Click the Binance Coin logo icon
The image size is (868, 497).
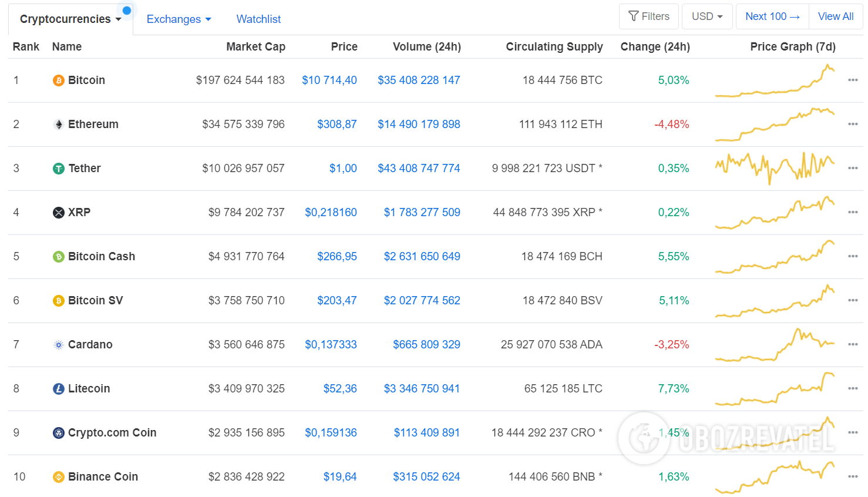(59, 477)
